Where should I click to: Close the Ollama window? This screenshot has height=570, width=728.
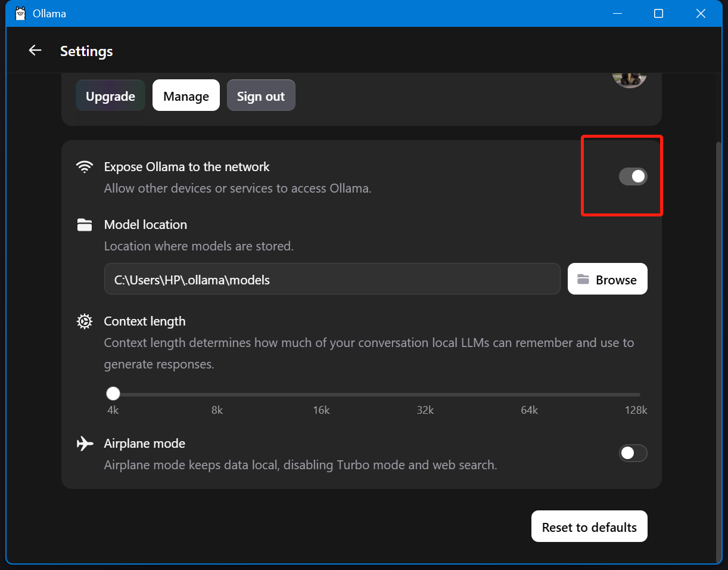click(x=701, y=14)
